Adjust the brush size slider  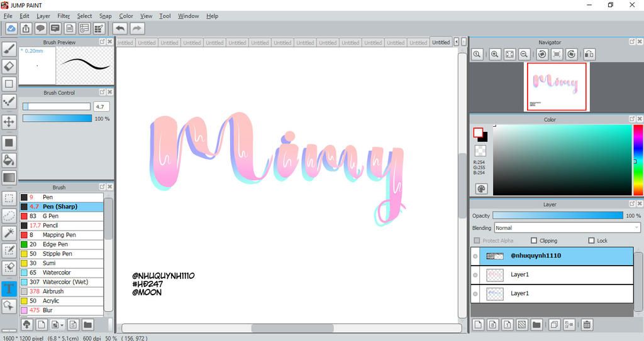tap(56, 107)
